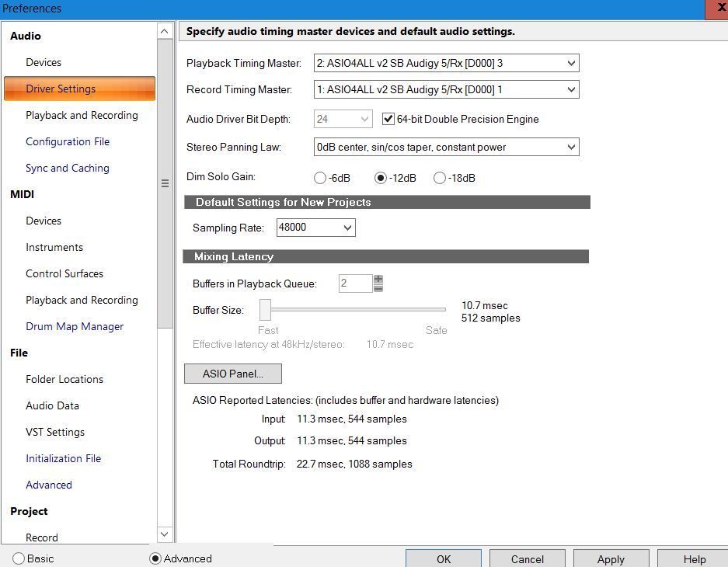728x567 pixels.
Task: Open VST Settings page
Action: tap(55, 432)
